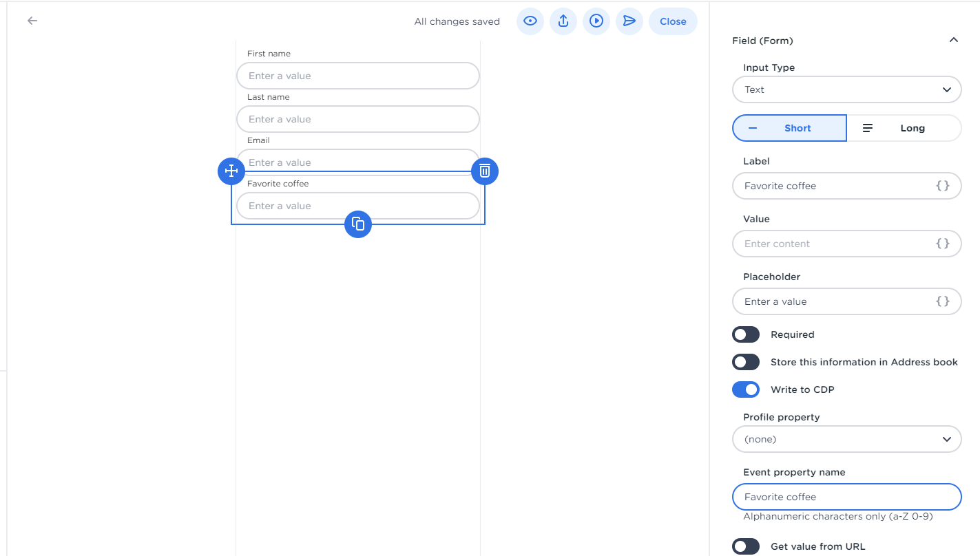The height and width of the screenshot is (556, 980).
Task: Click the Event property name input
Action: coord(846,497)
